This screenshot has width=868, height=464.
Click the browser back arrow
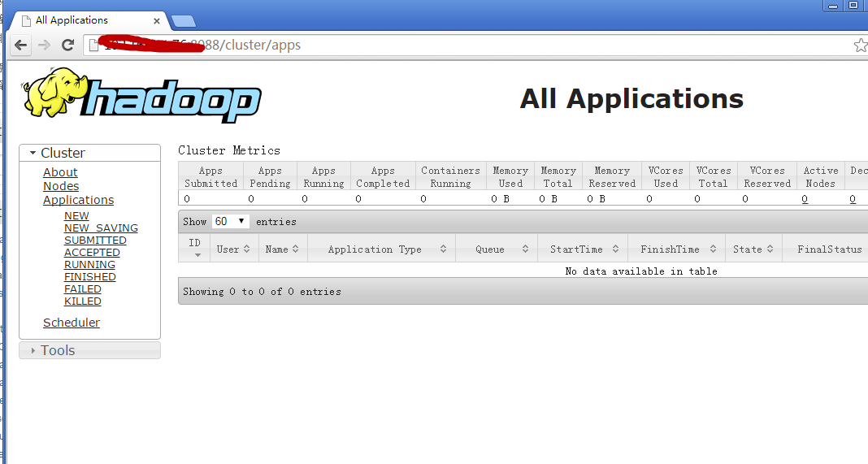click(21, 46)
